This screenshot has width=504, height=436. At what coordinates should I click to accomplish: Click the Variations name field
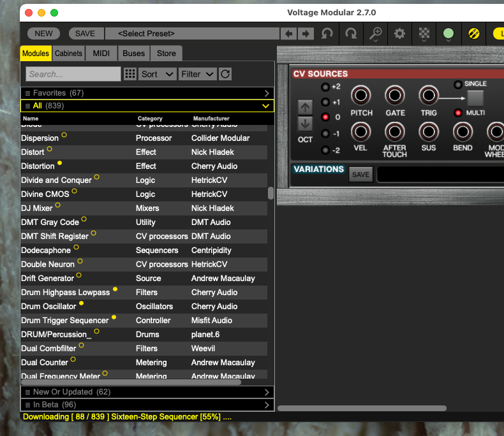tap(441, 175)
